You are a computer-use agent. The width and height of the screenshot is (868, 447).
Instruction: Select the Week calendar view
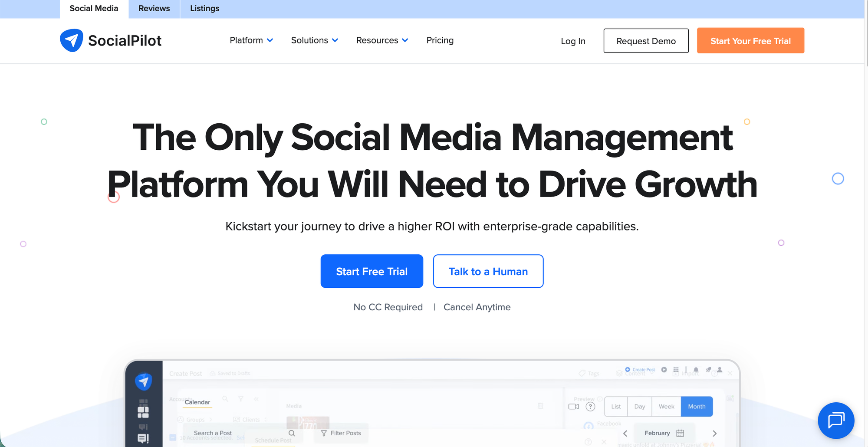click(x=666, y=407)
